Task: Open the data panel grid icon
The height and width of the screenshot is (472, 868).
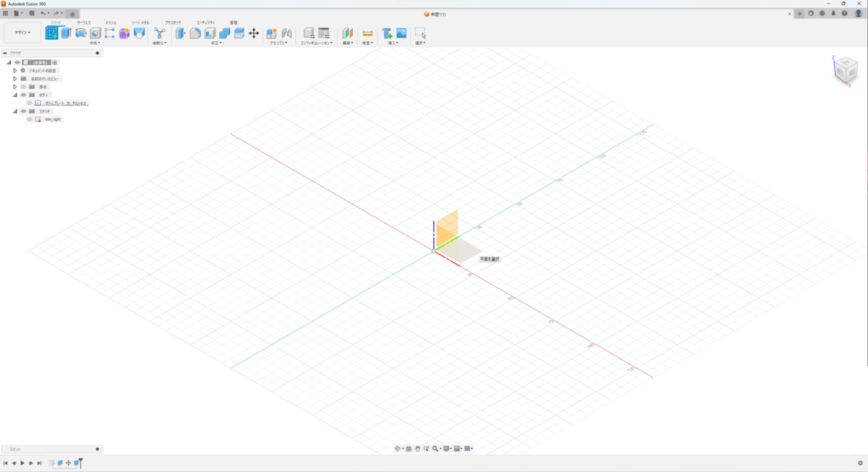Action: pyautogui.click(x=5, y=14)
